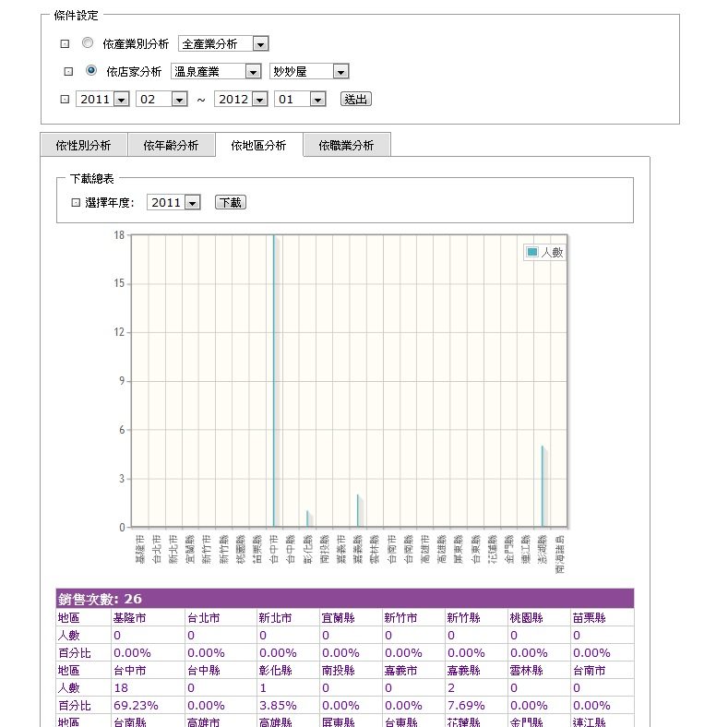Click the 台中市 bar in the chart
This screenshot has height=727, width=728.
(274, 381)
